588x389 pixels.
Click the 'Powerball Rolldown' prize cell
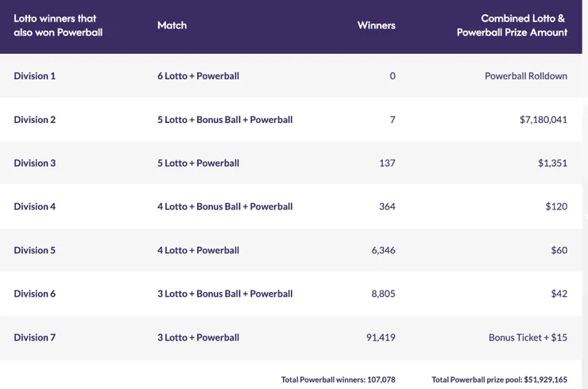(x=526, y=76)
